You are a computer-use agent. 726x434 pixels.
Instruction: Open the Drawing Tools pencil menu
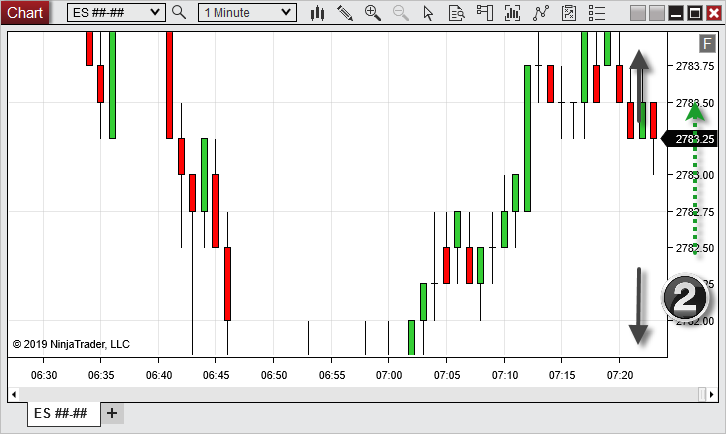click(x=345, y=13)
